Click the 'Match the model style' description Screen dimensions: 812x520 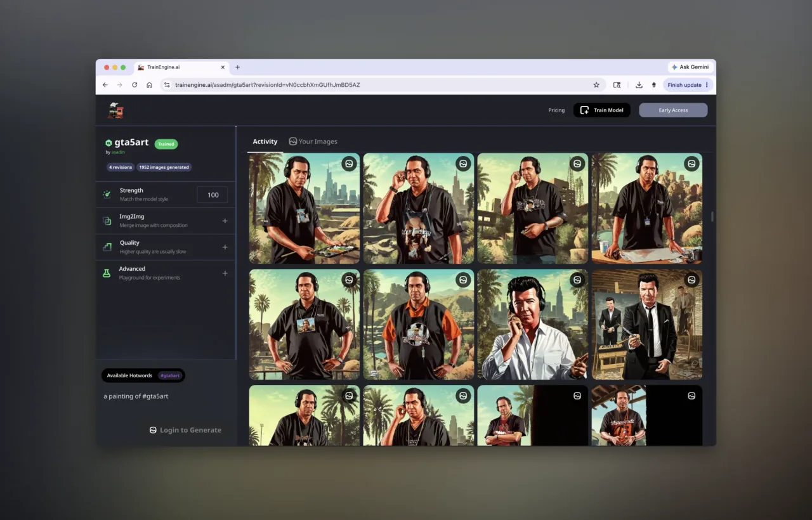click(144, 199)
